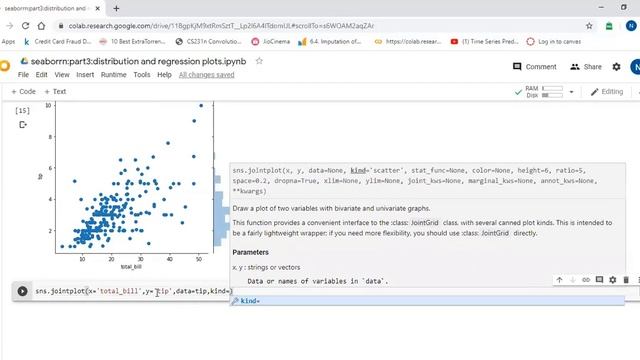Star the notebook title
Viewport: 640px width, 360px height.
[x=259, y=61]
